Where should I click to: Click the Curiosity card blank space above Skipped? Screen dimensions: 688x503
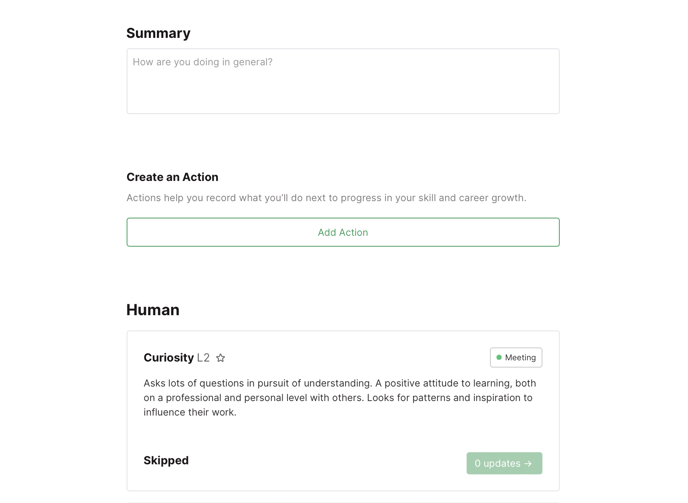coord(342,435)
